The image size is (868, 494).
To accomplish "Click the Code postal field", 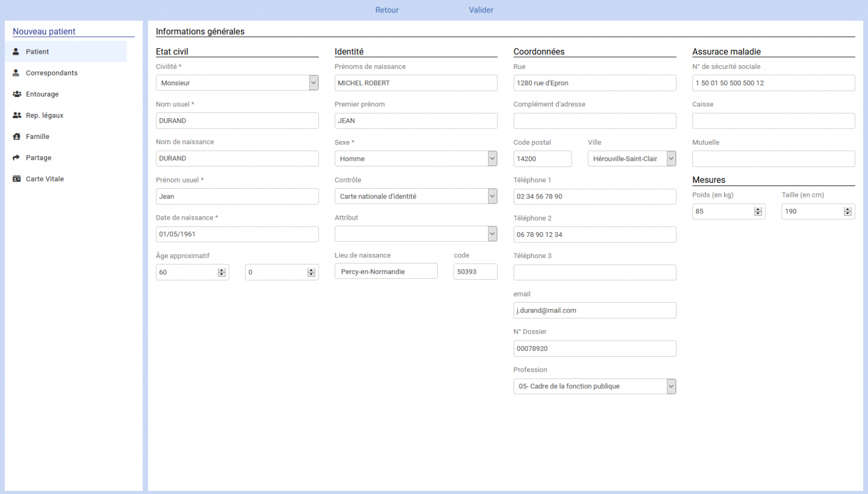I will click(x=542, y=158).
